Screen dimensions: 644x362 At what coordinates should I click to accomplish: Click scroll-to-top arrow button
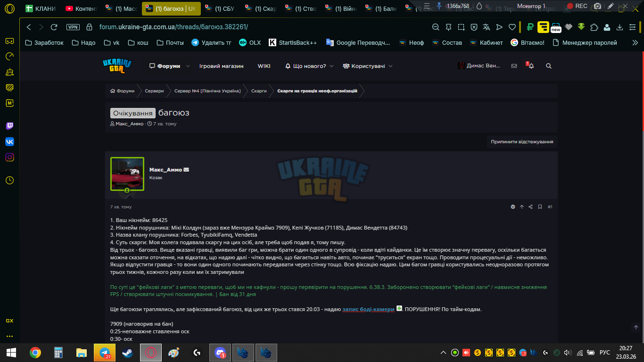pyautogui.click(x=636, y=327)
